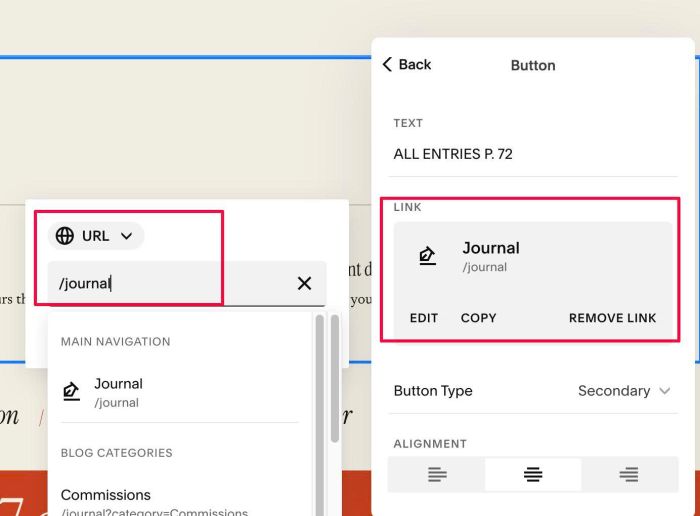Click the '/journal' path in the Main Navigation result
700x516 pixels.
point(117,403)
